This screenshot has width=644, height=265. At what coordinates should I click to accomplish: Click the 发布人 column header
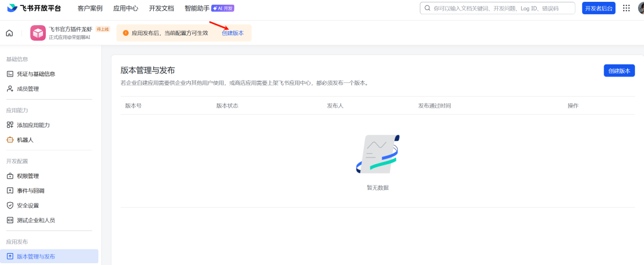[335, 106]
